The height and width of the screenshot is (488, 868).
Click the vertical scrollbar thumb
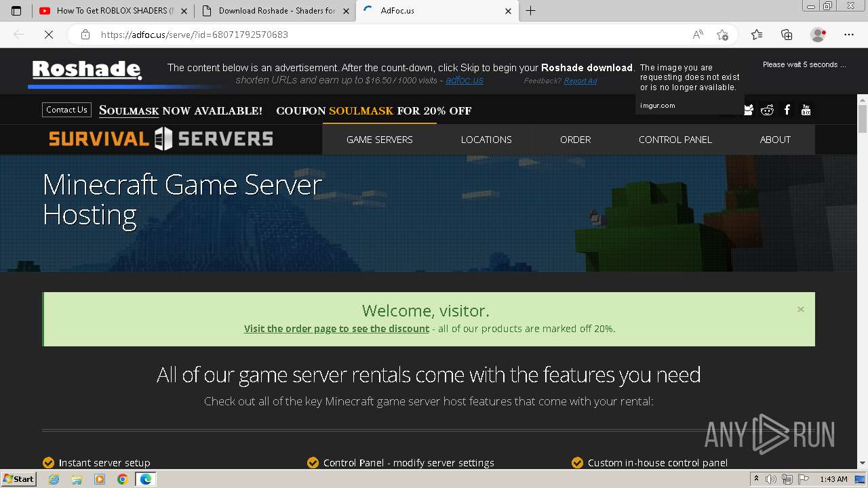coord(863,119)
